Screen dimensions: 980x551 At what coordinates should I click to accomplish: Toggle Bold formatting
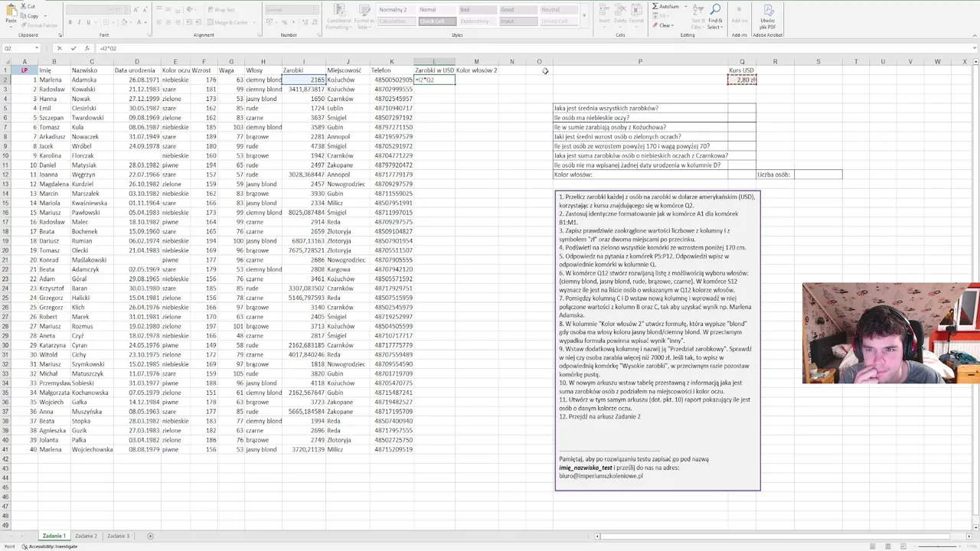(70, 22)
